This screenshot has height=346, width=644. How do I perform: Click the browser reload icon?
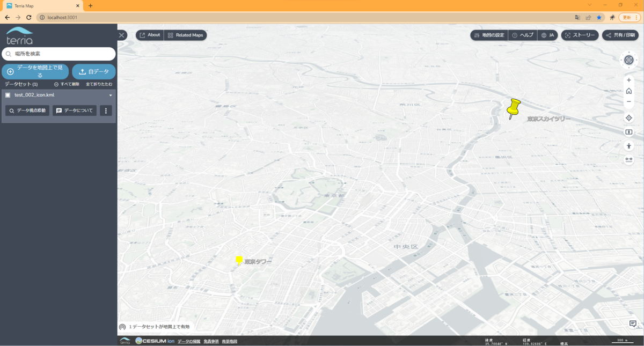pos(29,18)
